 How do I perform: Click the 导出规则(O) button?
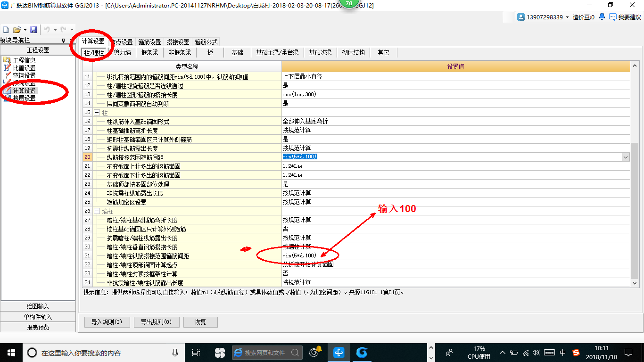coord(157,322)
